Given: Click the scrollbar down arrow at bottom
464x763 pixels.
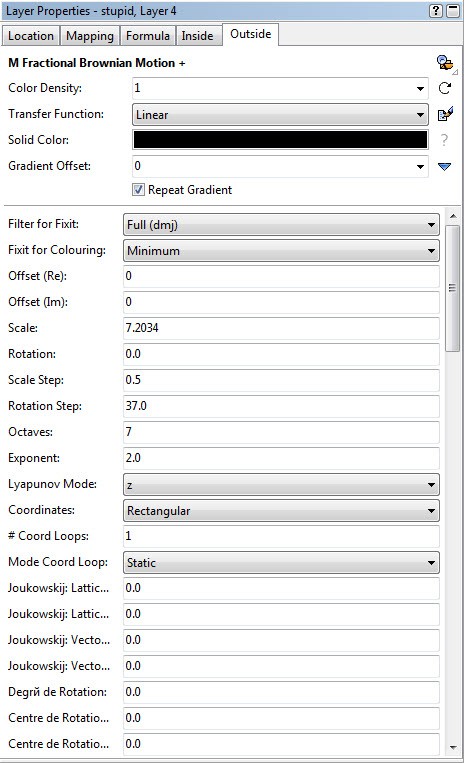Looking at the screenshot, I should [x=453, y=747].
